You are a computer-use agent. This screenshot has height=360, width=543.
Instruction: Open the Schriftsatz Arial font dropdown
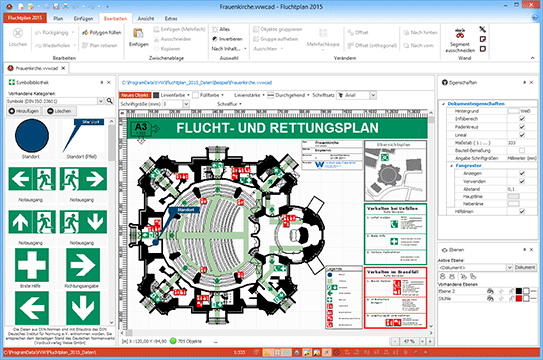coord(373,95)
